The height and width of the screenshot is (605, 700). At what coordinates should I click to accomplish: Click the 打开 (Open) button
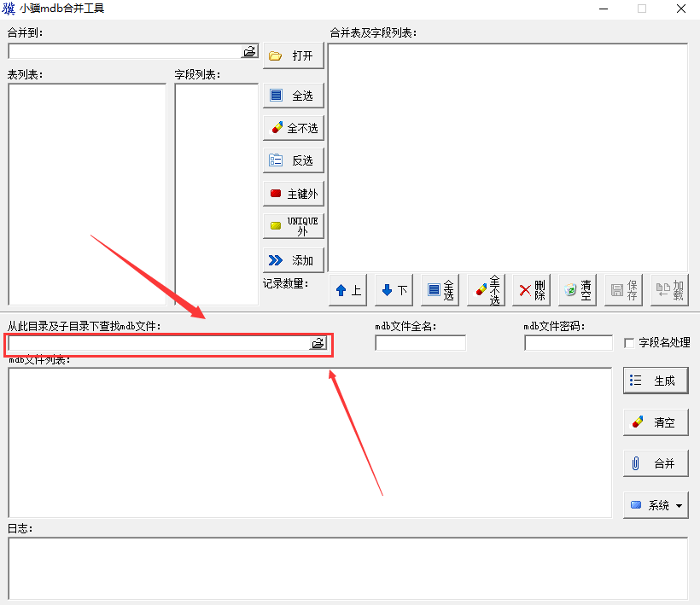[294, 55]
